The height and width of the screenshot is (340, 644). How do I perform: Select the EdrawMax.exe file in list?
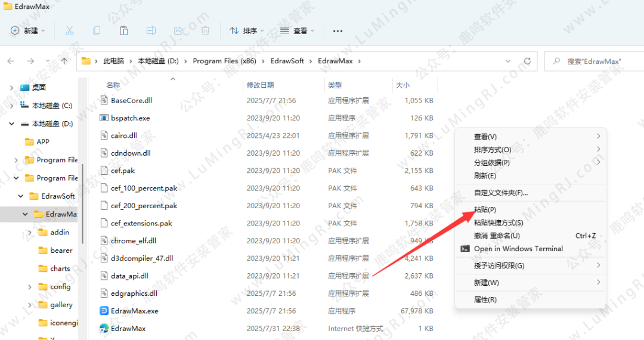pyautogui.click(x=134, y=311)
